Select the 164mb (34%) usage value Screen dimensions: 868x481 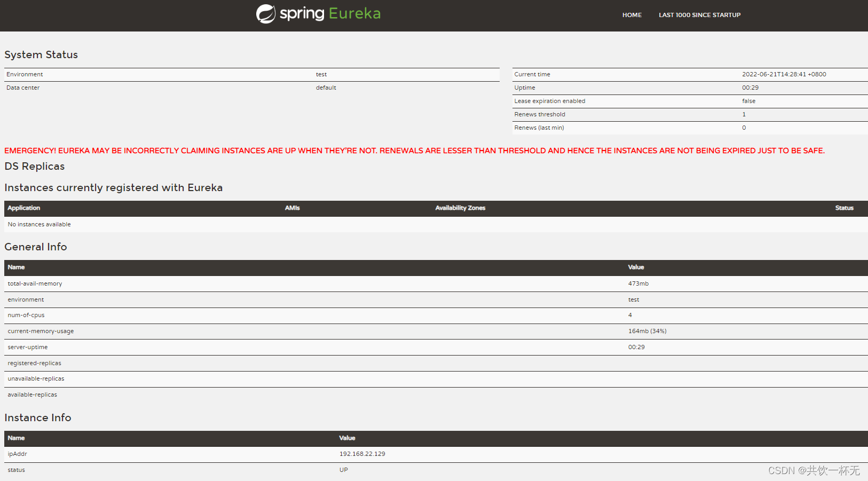pos(647,331)
